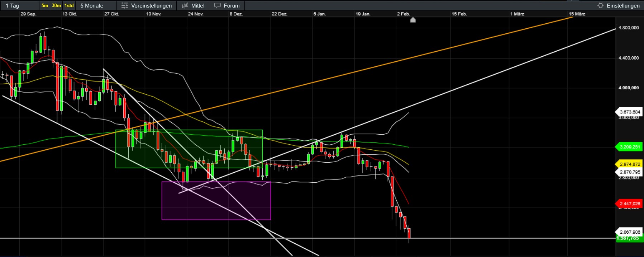Click the time axis marker near 2 Feb.
The image size is (644, 257).
[413, 20]
